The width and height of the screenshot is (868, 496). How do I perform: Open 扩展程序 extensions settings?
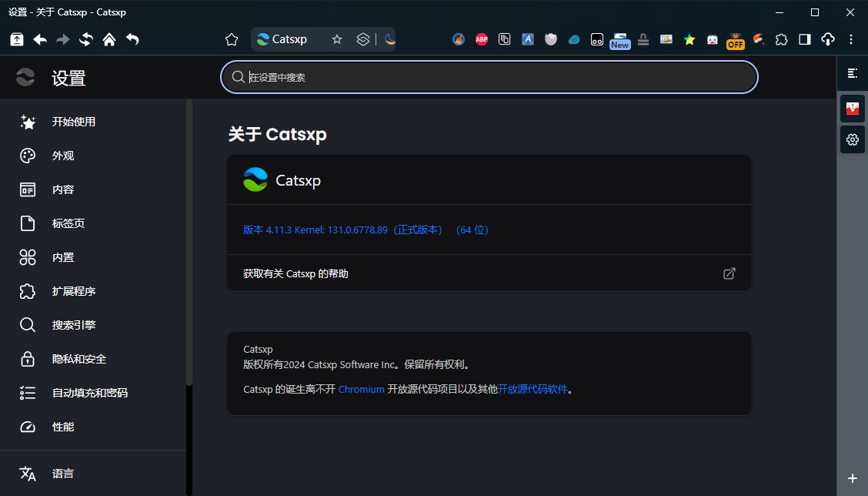click(74, 291)
